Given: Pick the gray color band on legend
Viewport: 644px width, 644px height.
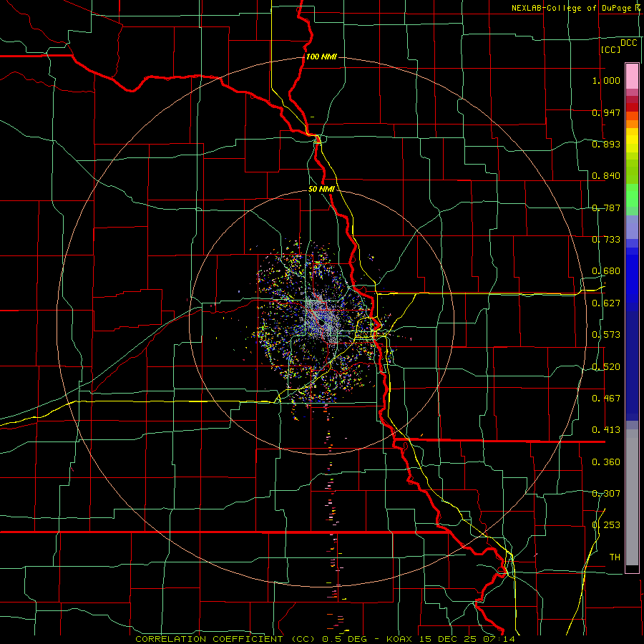Looking at the screenshot, I should coord(632,497).
